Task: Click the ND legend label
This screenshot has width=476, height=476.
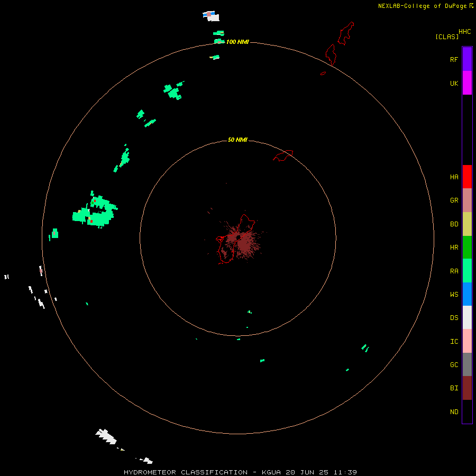Action: tap(454, 412)
